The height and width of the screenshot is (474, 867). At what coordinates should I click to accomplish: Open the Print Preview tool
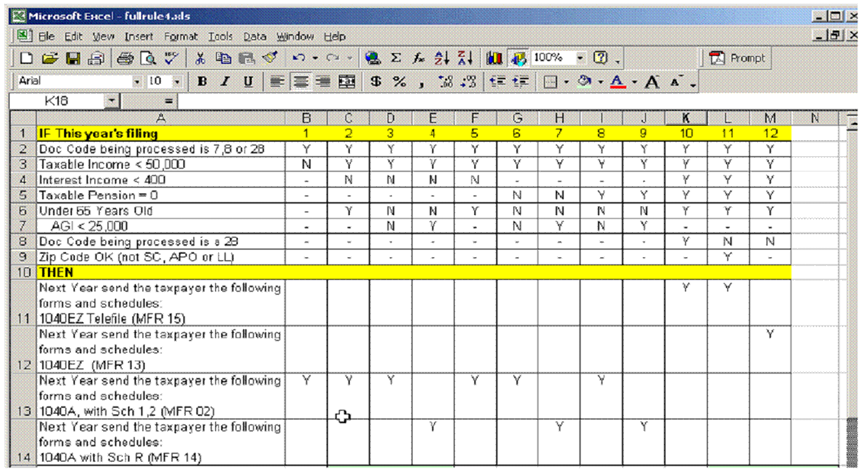(x=148, y=59)
